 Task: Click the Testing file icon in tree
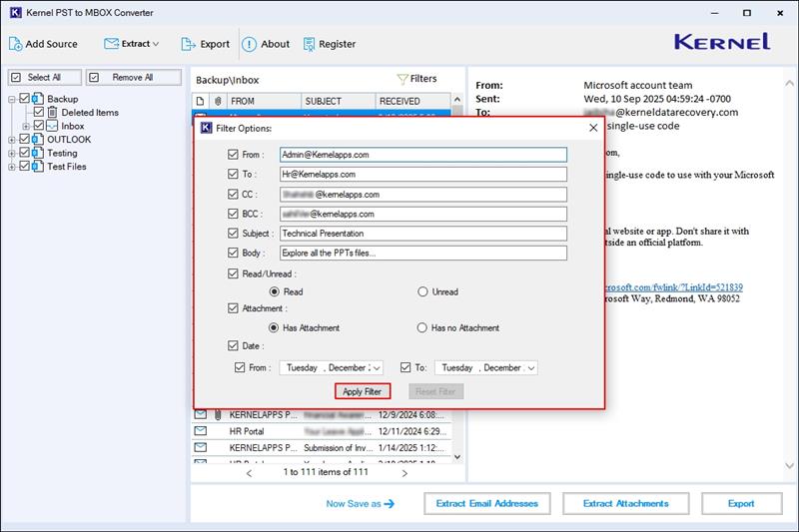point(38,153)
